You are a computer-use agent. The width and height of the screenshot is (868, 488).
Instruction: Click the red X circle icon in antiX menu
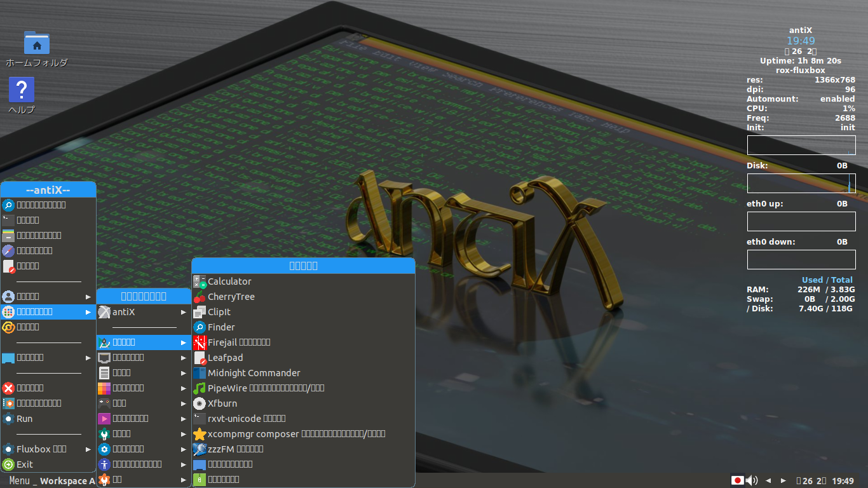(x=8, y=388)
